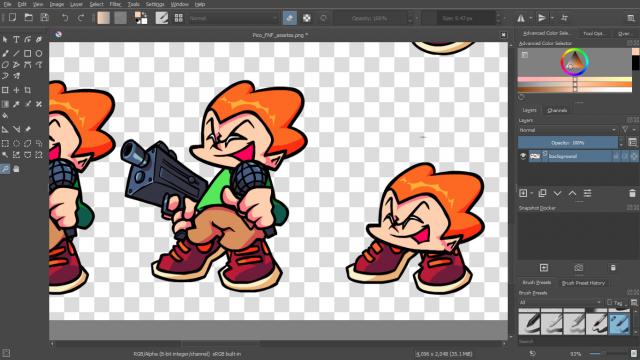The width and height of the screenshot is (640, 360).
Task: Expand the add layer arrow menu
Action: click(x=532, y=193)
